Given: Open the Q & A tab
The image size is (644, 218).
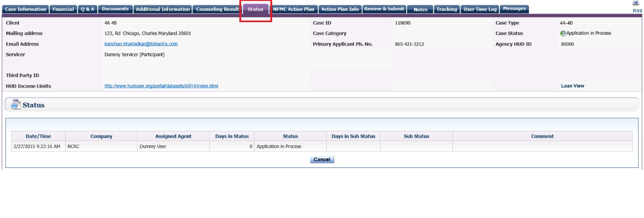Looking at the screenshot, I should click(x=87, y=9).
